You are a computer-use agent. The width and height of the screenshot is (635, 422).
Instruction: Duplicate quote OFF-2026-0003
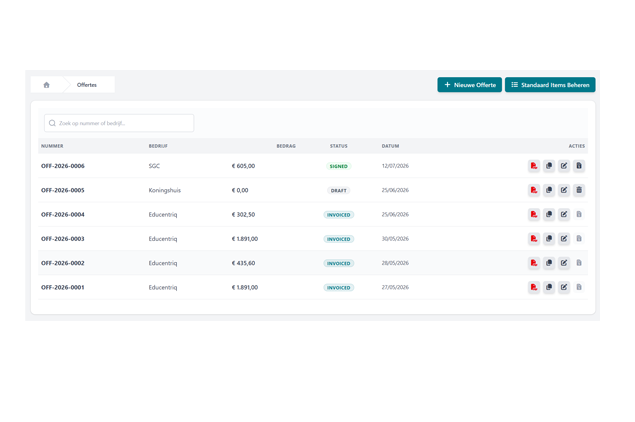(x=549, y=239)
